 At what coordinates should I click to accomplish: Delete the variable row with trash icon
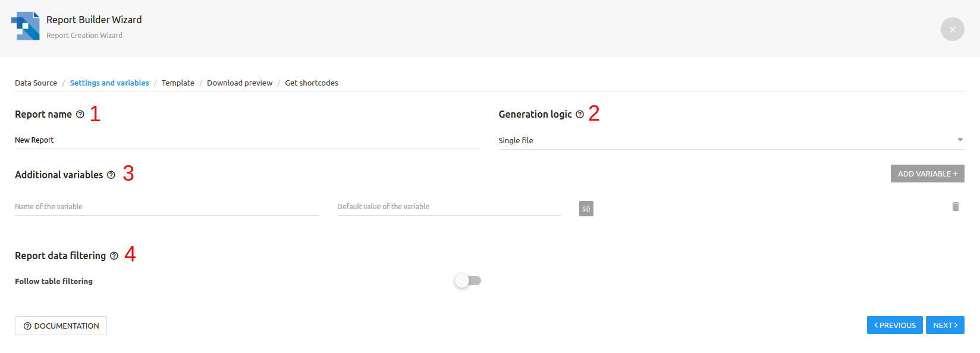click(956, 207)
